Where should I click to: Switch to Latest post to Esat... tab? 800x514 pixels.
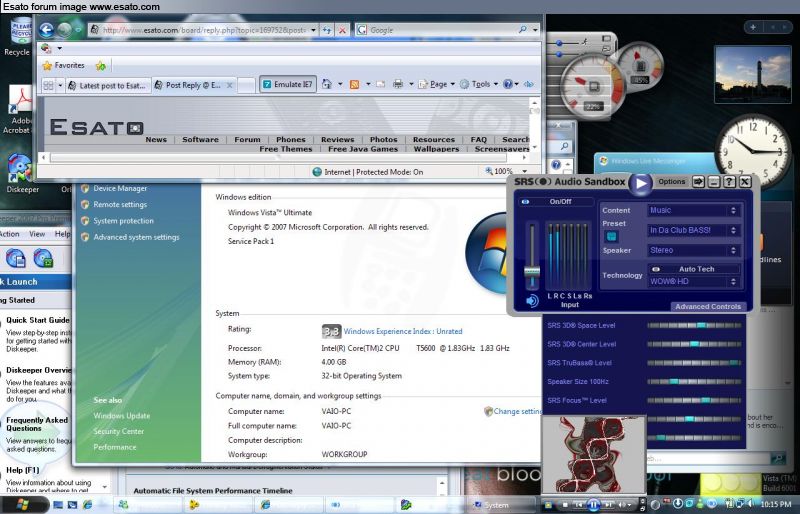click(108, 86)
